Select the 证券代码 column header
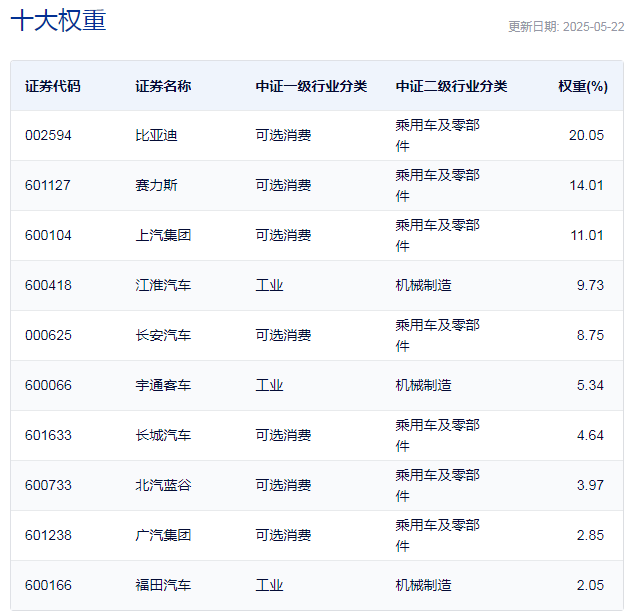This screenshot has width=629, height=614. tap(53, 86)
